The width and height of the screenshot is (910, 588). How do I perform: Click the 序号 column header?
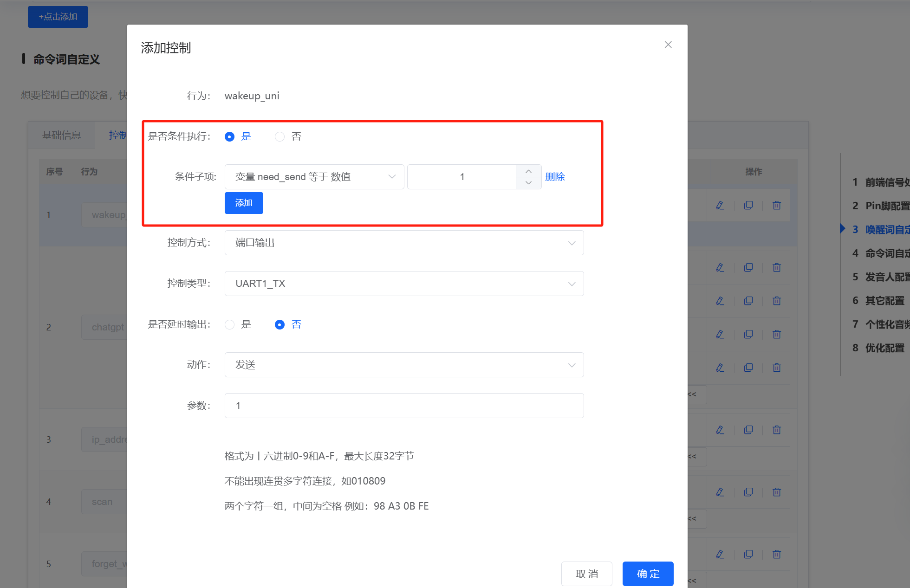point(54,172)
